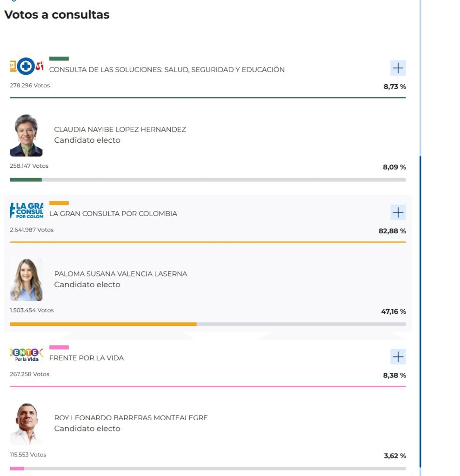Screen dimensions: 460x476
Task: Click Claudia López's green vote progress bar
Action: pyautogui.click(x=26, y=179)
